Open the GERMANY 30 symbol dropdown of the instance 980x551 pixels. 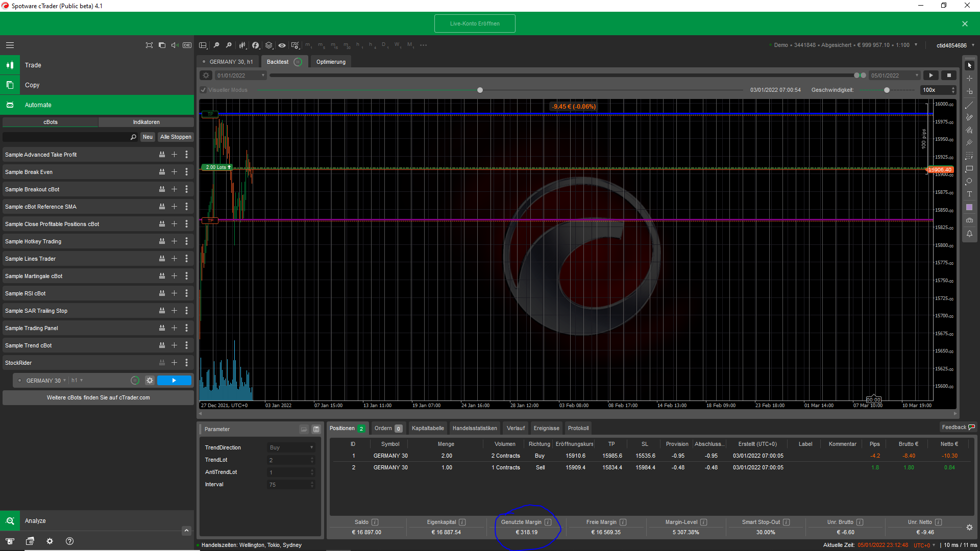tap(46, 381)
